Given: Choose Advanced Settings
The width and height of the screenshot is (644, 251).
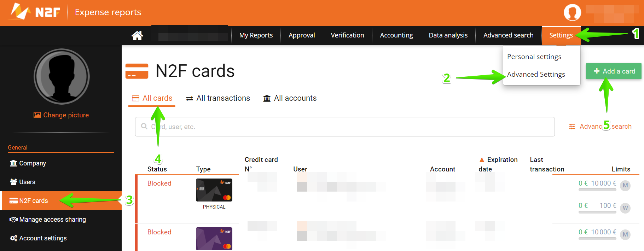Looking at the screenshot, I should coord(536,74).
